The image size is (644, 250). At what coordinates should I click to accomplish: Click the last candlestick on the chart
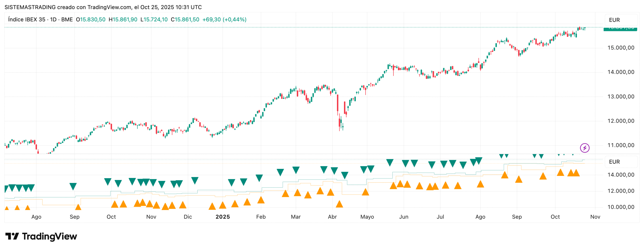pos(585,28)
